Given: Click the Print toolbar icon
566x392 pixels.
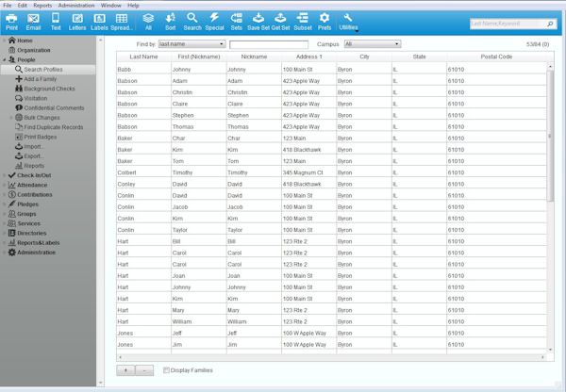Looking at the screenshot, I should [11, 22].
